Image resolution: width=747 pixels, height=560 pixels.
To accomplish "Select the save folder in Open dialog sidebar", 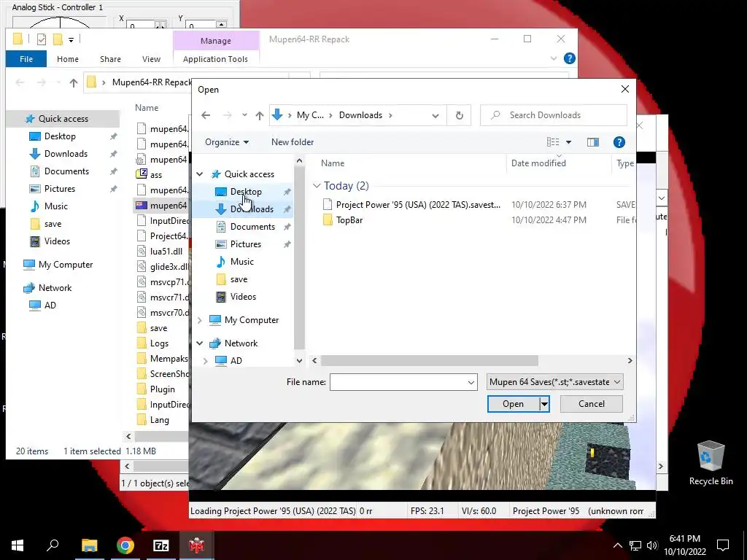I will pos(239,279).
